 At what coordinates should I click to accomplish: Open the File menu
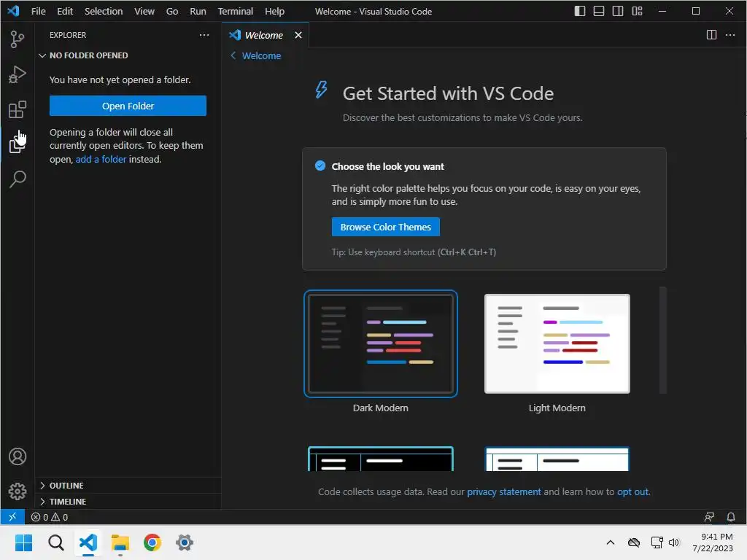coord(38,11)
